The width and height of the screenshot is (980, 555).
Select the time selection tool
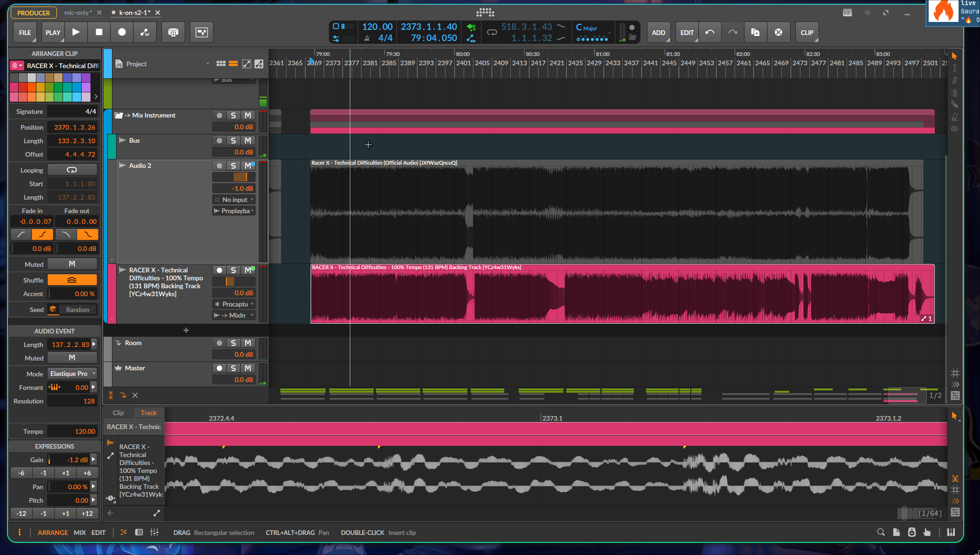click(x=954, y=68)
